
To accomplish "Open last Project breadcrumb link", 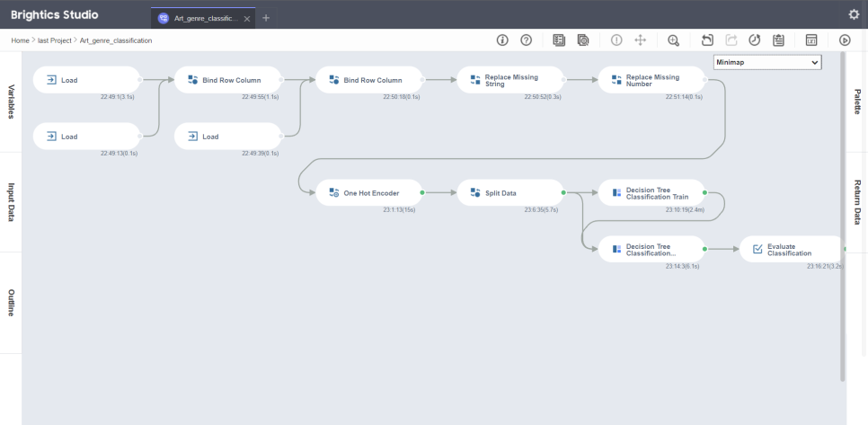I will pos(55,40).
